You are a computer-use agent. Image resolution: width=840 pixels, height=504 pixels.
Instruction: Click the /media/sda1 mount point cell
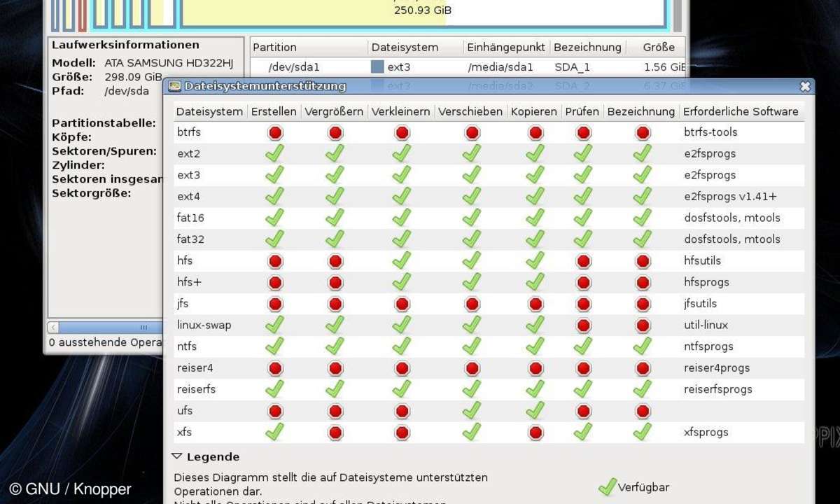tap(500, 67)
